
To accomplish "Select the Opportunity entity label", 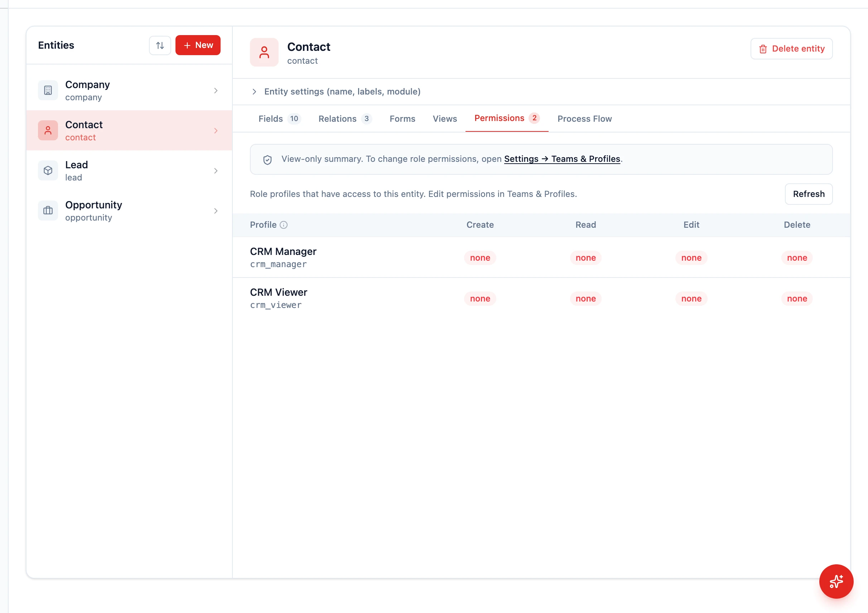I will [93, 204].
